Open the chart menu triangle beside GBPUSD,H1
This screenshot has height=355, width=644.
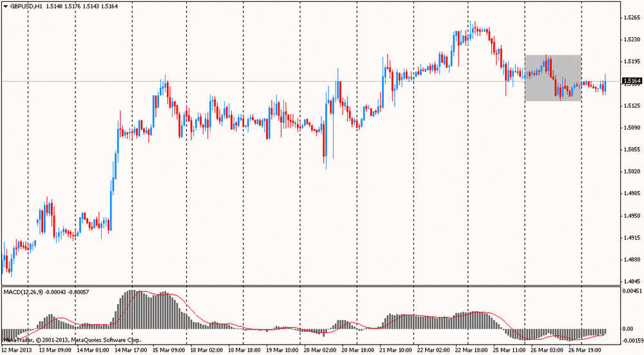point(5,6)
